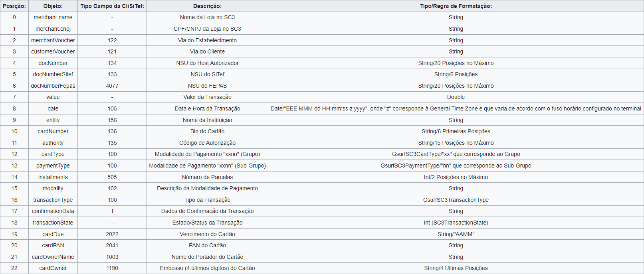Click the "Posição:" column header
Image resolution: width=644 pixels, height=274 pixels.
[x=14, y=6]
